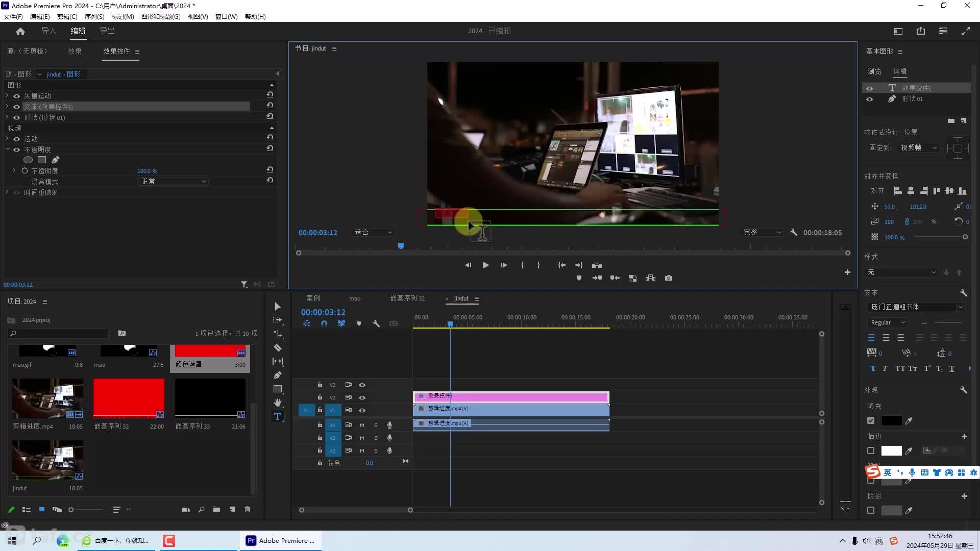Toggle the 填充 fill checkbox
Image resolution: width=980 pixels, height=551 pixels.
(871, 420)
